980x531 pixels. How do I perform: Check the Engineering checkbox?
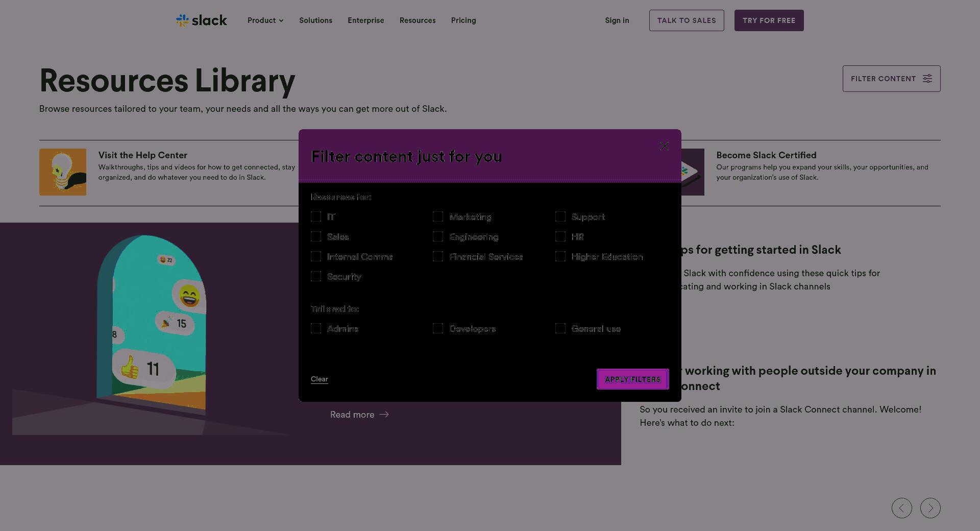pos(438,236)
